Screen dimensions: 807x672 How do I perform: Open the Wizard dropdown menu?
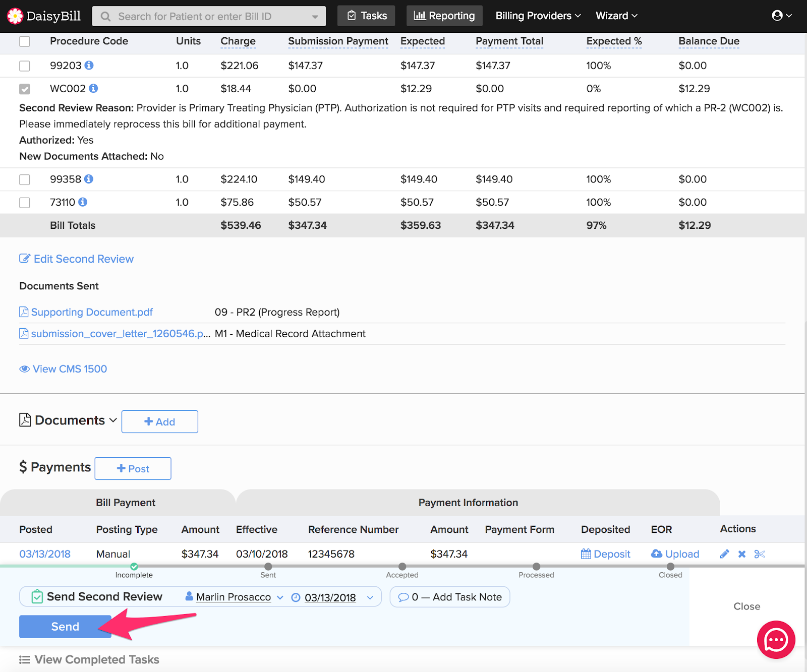click(x=616, y=16)
